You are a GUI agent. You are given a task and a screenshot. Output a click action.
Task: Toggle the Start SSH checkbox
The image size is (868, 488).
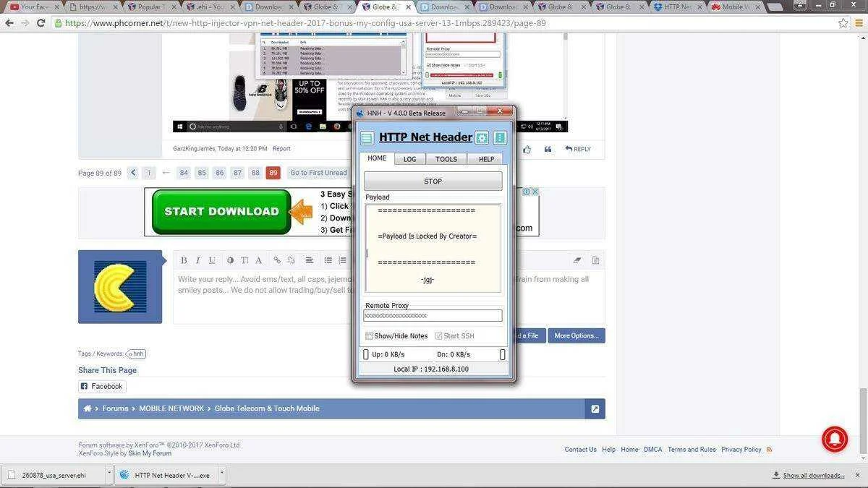(438, 335)
